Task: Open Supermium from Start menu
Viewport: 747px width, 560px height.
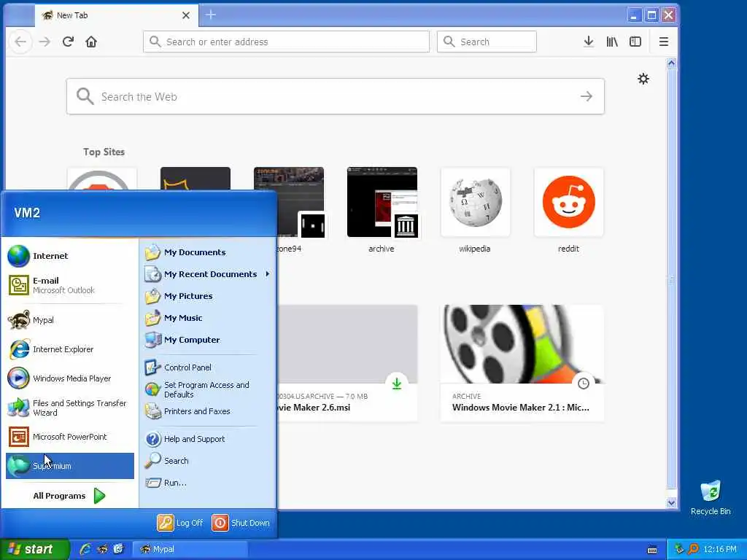Action: tap(70, 466)
